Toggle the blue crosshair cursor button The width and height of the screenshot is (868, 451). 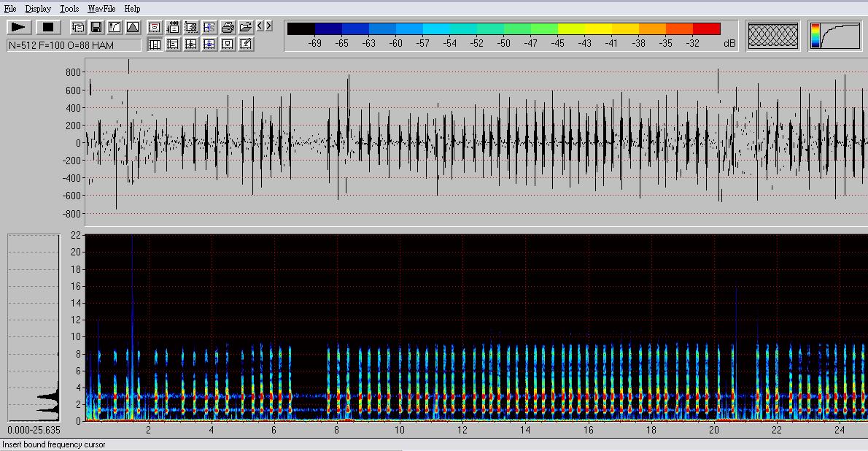click(x=209, y=45)
